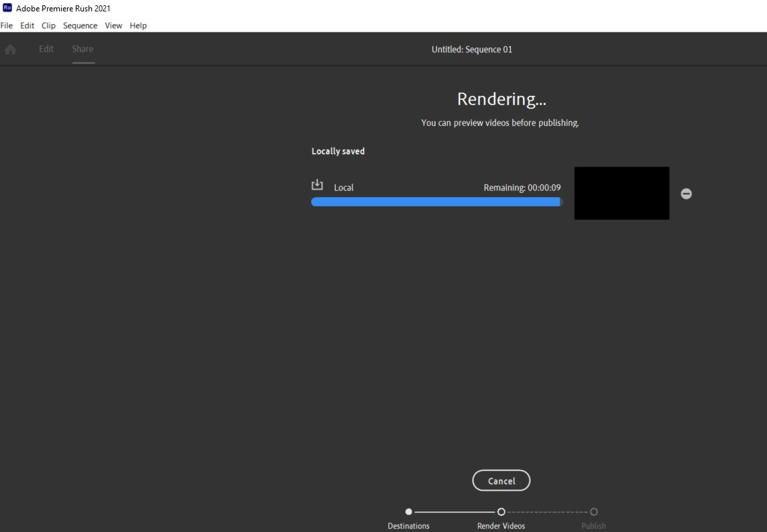Click the Local download icon
The height and width of the screenshot is (532, 767).
tap(317, 185)
